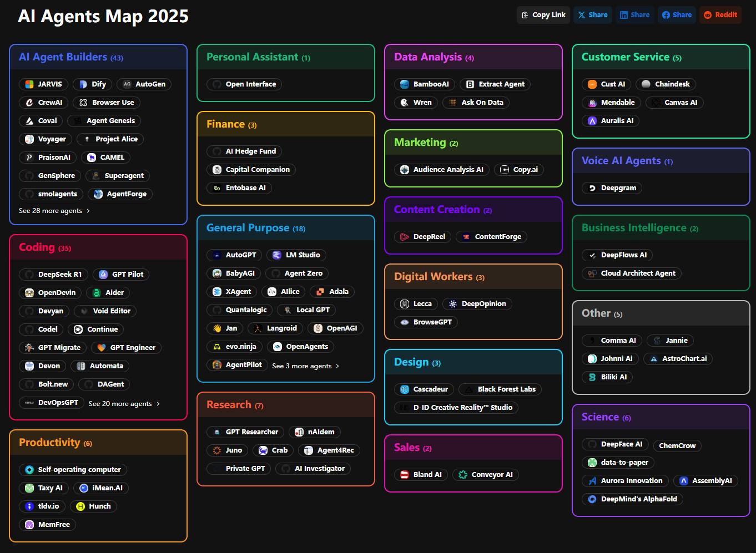This screenshot has width=756, height=553.
Task: Expand 'See 28 more agents' in AI Agent Builders
Action: [x=54, y=211]
